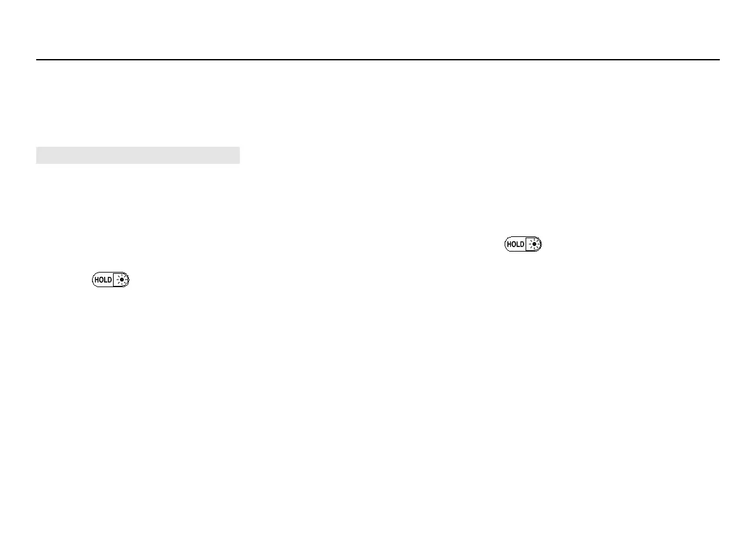Select the light gray heading strip

[x=138, y=155]
